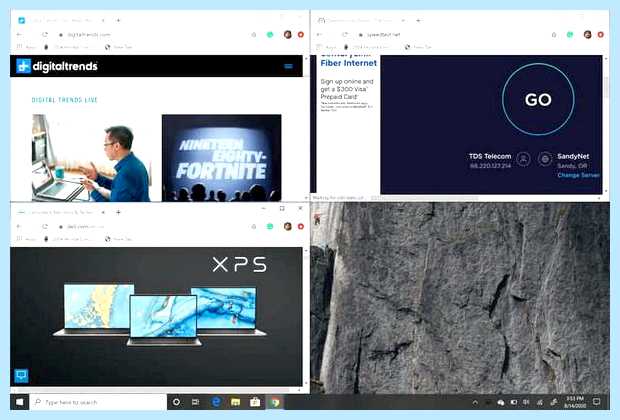Close the Speedtest browser tab
The image size is (620, 420).
coord(403,20)
